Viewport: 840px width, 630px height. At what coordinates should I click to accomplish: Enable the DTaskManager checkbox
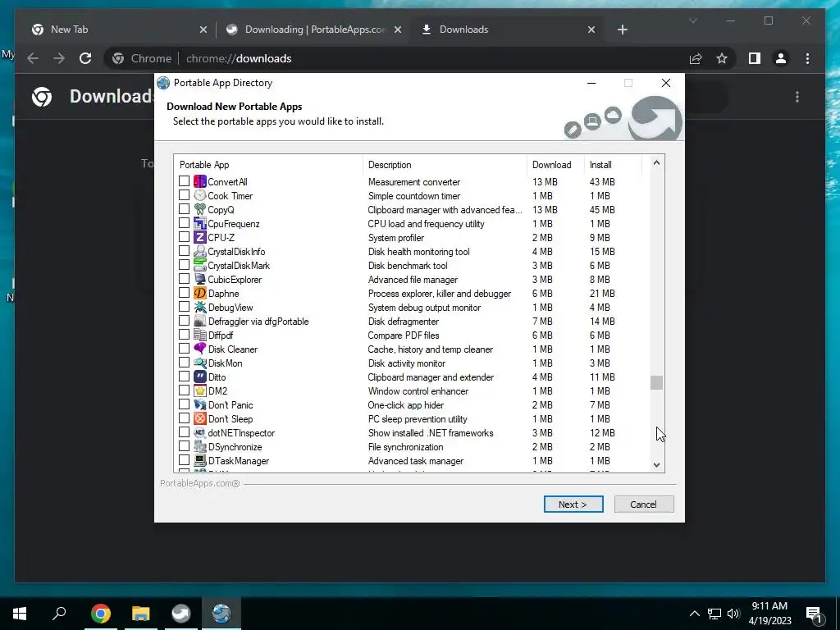coord(184,459)
